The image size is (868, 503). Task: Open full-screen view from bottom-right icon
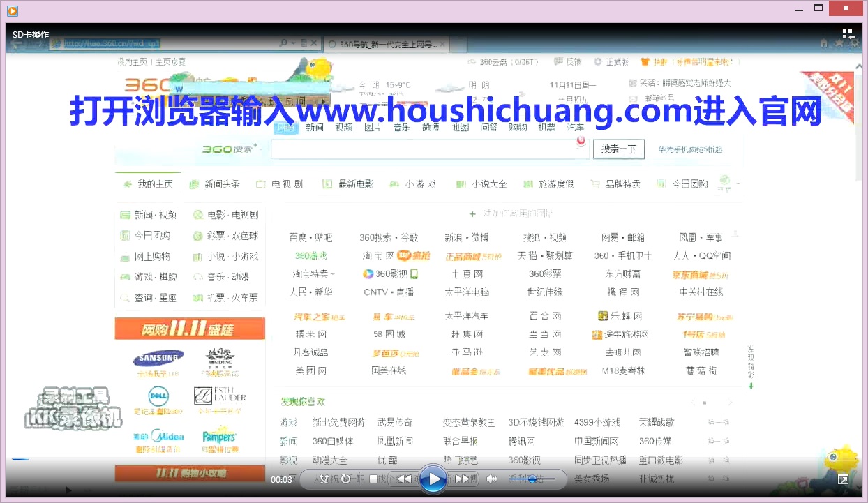tap(843, 479)
